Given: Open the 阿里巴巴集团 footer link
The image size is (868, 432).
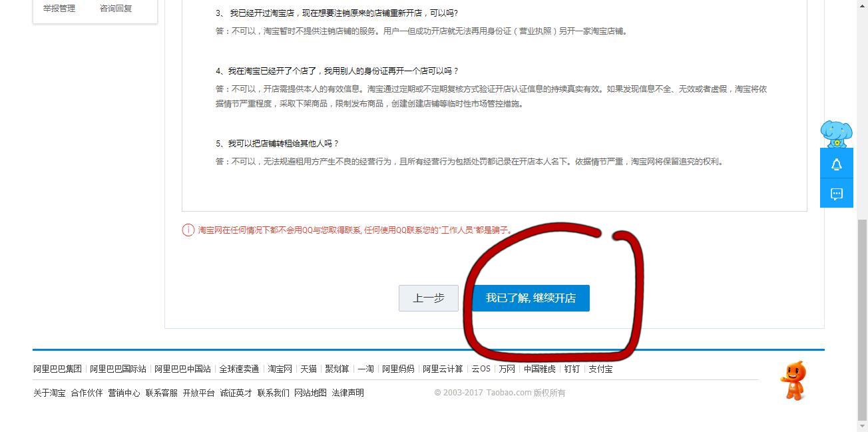Looking at the screenshot, I should click(x=58, y=369).
